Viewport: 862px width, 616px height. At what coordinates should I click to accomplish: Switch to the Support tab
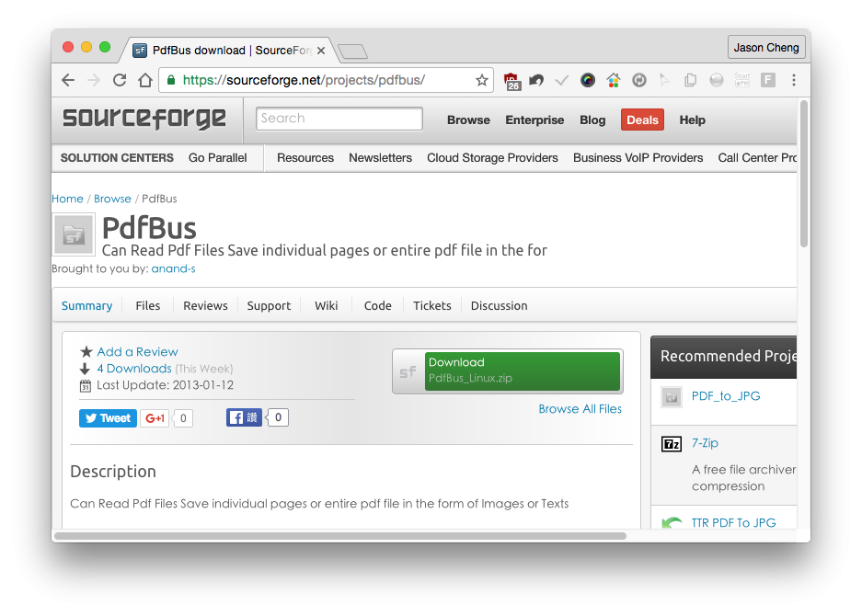269,305
